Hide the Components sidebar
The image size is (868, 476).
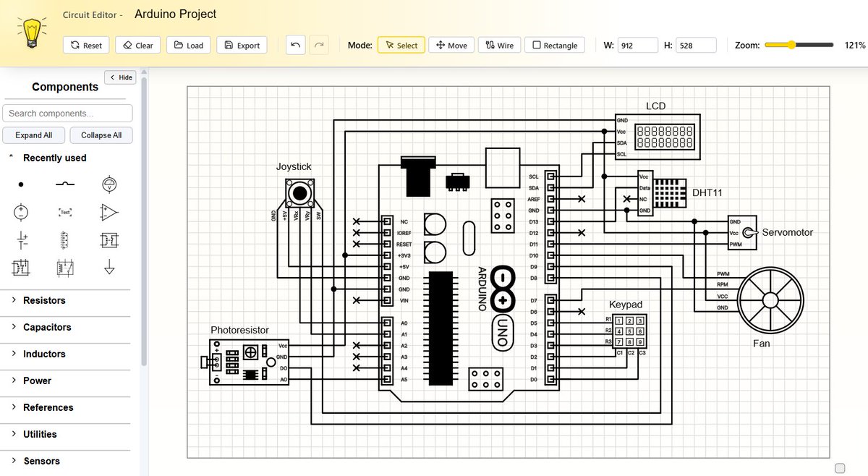(120, 77)
